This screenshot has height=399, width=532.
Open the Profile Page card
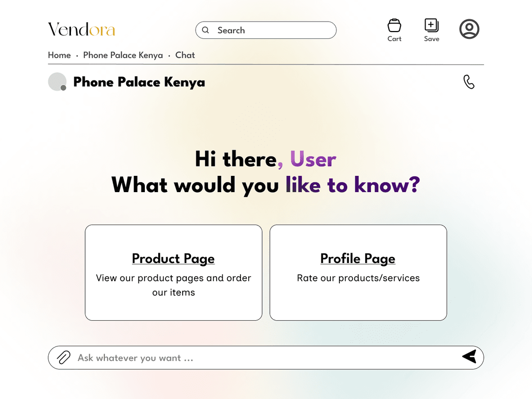coord(358,272)
